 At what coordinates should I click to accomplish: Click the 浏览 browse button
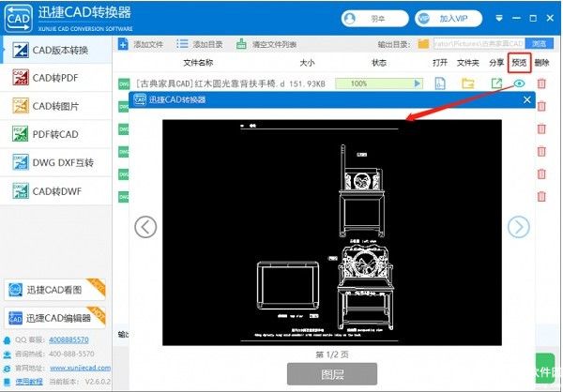(x=540, y=44)
